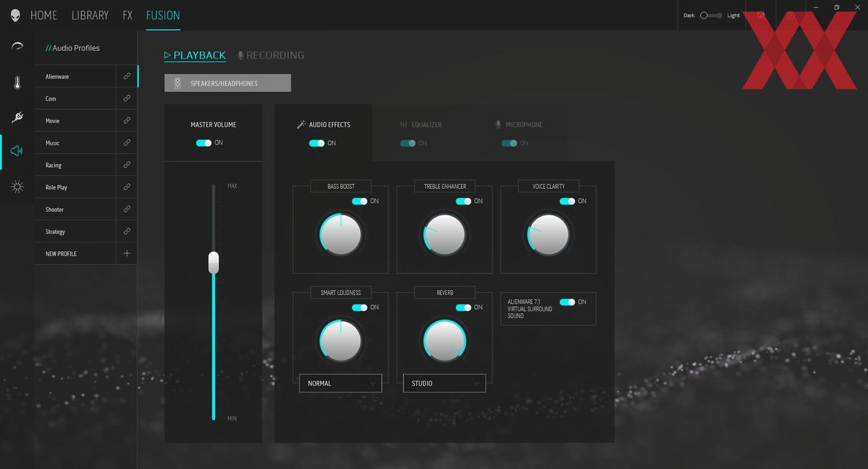Disable Treble Enhancer toggle

(463, 201)
